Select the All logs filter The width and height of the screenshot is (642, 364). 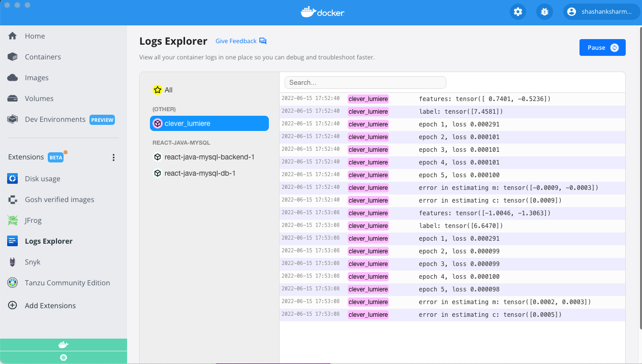[168, 90]
